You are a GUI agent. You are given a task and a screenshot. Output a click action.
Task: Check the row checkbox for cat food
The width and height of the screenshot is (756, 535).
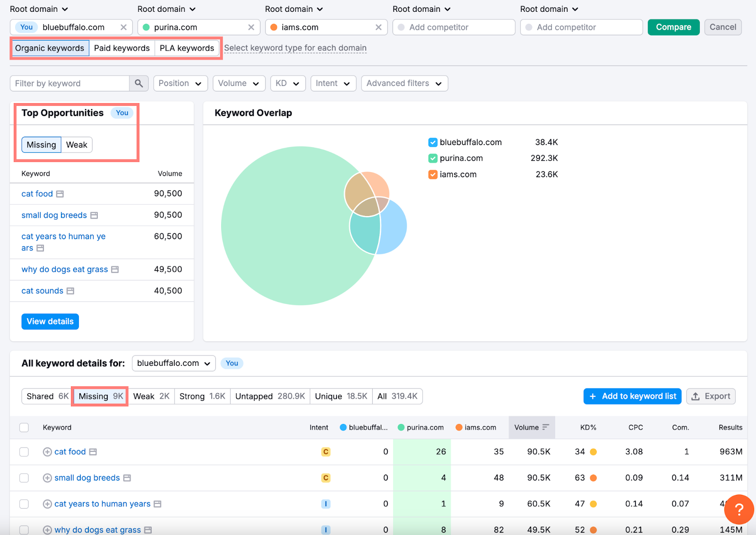coord(24,451)
